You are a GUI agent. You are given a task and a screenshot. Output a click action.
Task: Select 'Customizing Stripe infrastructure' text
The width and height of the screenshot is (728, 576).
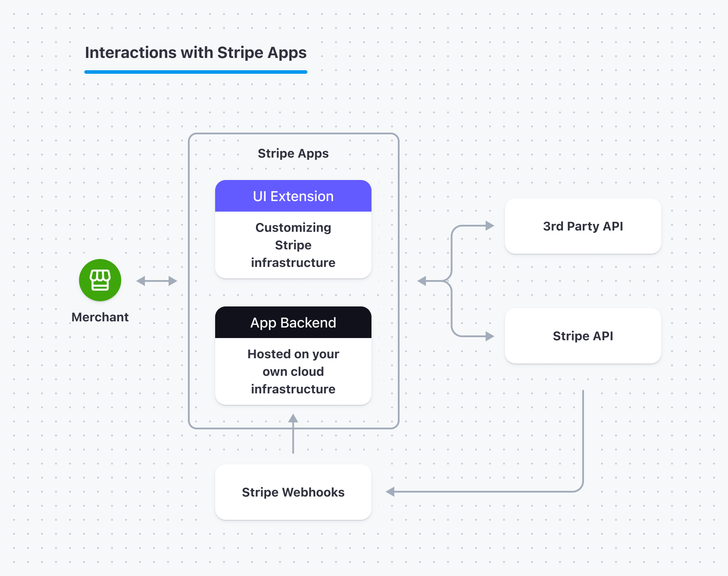pos(293,245)
